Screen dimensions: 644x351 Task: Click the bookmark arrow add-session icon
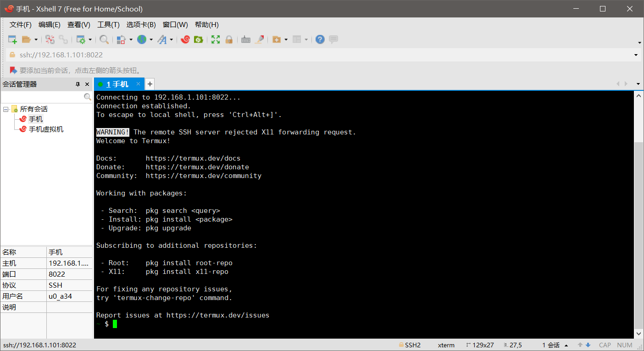coord(13,70)
